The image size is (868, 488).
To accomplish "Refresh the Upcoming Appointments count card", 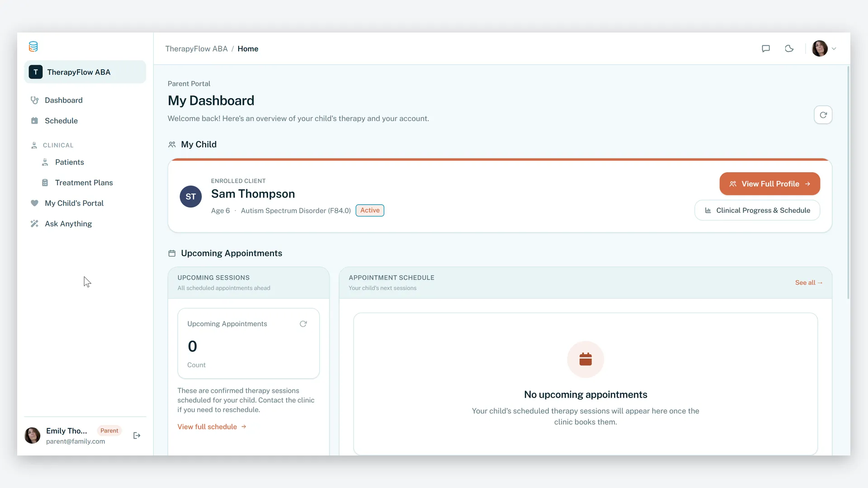I will (x=303, y=324).
